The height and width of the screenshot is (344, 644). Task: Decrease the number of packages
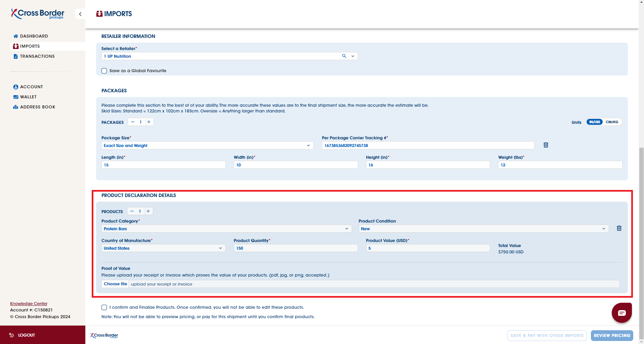coord(133,122)
